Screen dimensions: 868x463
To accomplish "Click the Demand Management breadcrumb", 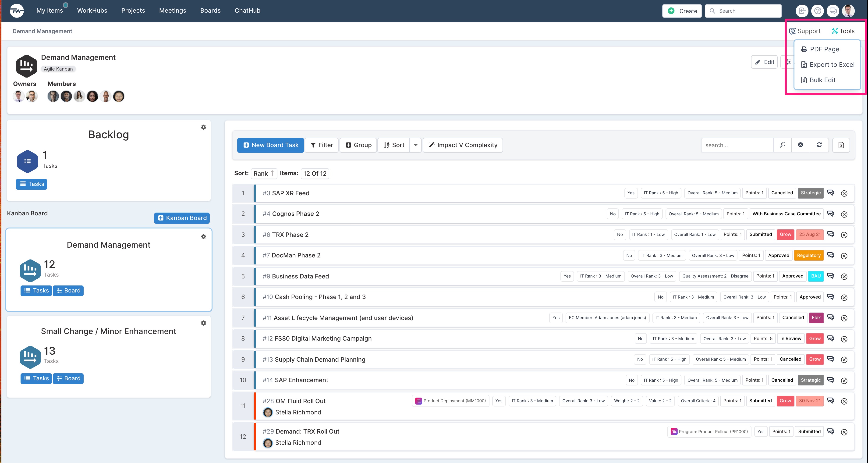I will [42, 31].
